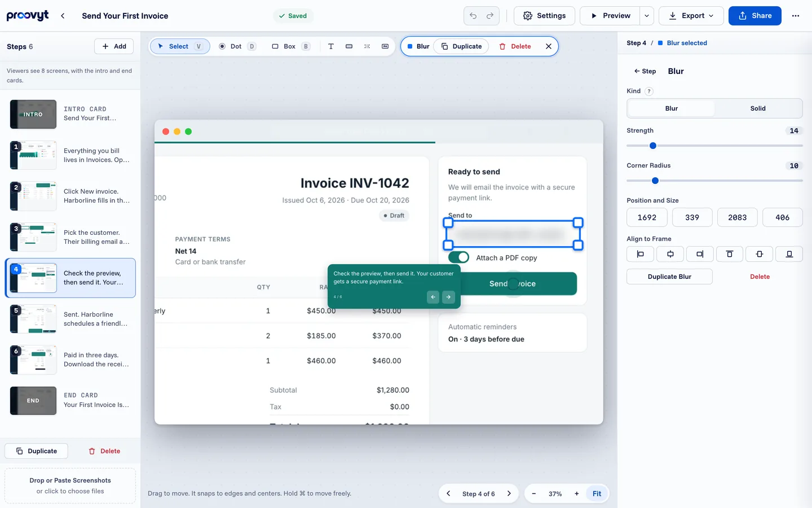Align blur to frame's bottom edge

click(x=789, y=254)
